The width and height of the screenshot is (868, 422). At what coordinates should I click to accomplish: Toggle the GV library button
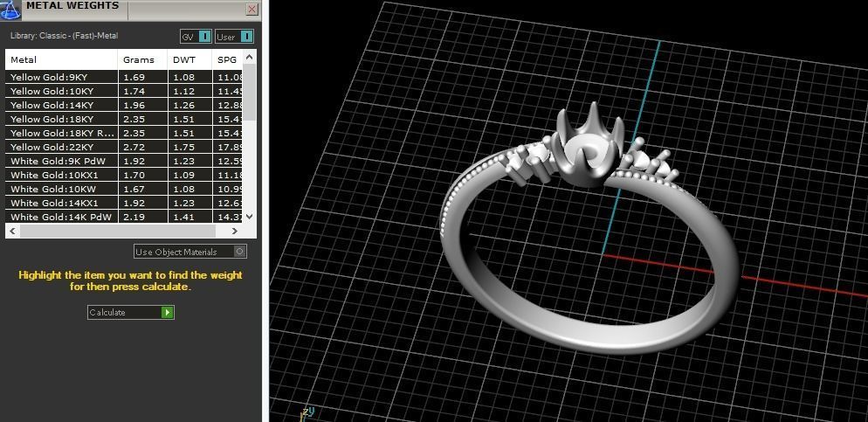tap(196, 37)
